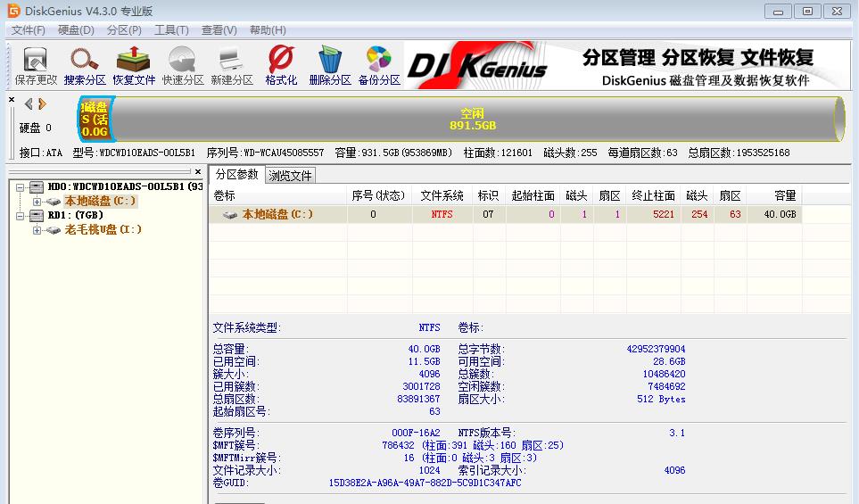
Task: Start 快速分区 quick partition
Action: tap(183, 66)
